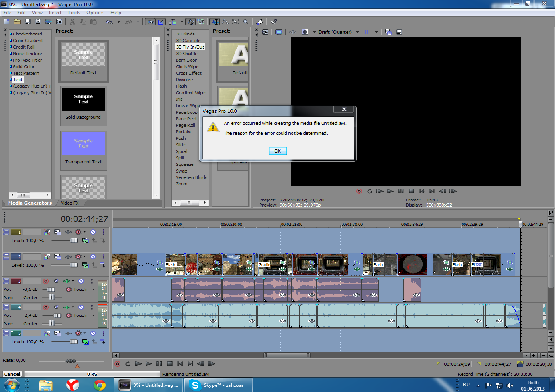Open the Edit menu

[21, 12]
